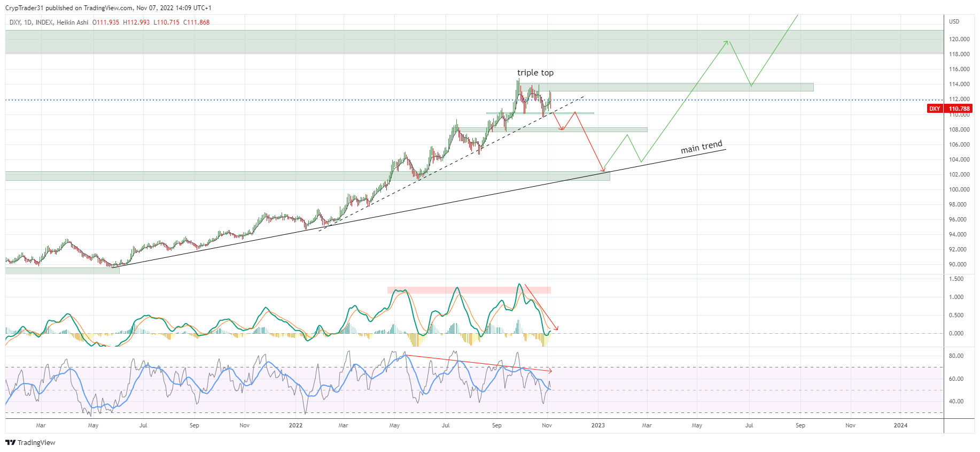This screenshot has height=452, width=980.
Task: Click the high value H112.993
Action: (x=136, y=22)
